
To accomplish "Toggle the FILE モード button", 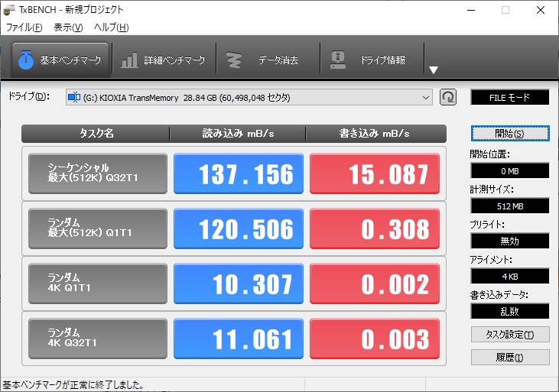I will pyautogui.click(x=510, y=98).
